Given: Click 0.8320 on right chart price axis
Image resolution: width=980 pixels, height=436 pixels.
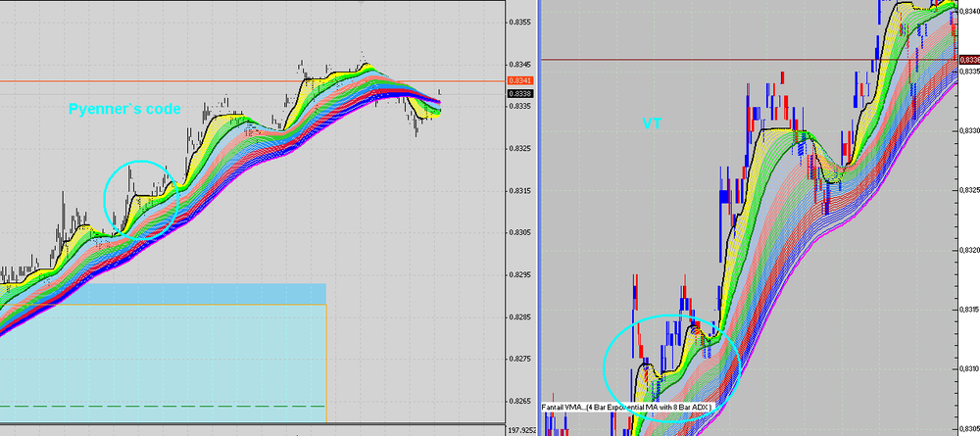Looking at the screenshot, I should pos(969,250).
